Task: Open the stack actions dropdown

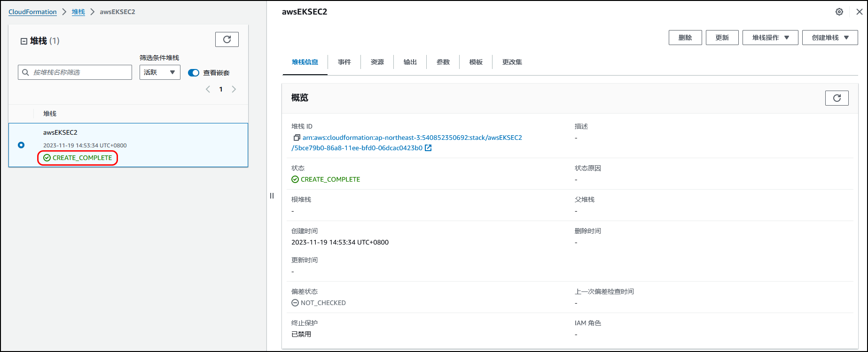Action: coord(770,38)
